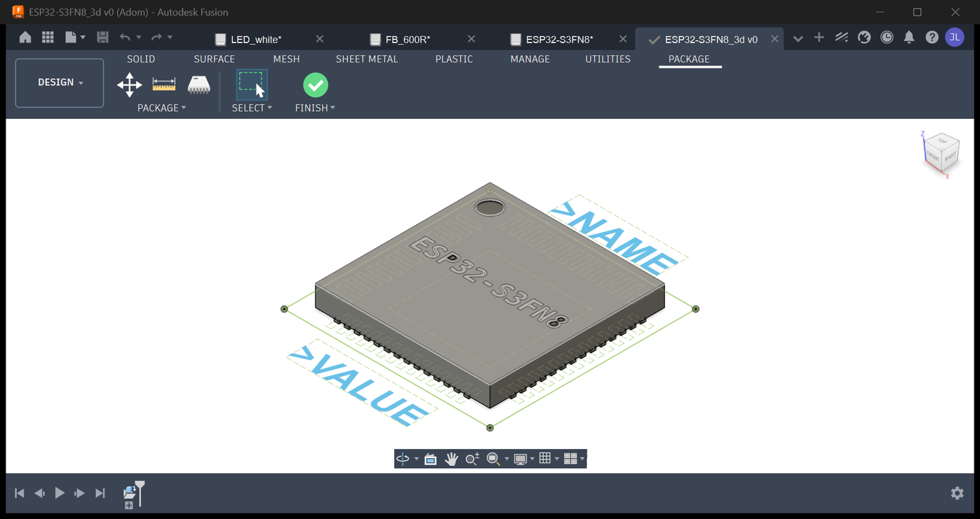Select the timeline feature icon
The image size is (980, 519).
pyautogui.click(x=129, y=492)
